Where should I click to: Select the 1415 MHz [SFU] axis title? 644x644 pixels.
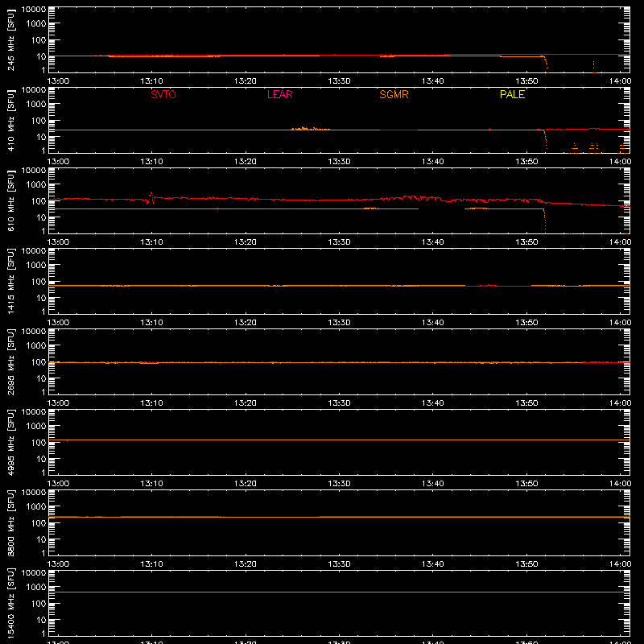[10, 281]
